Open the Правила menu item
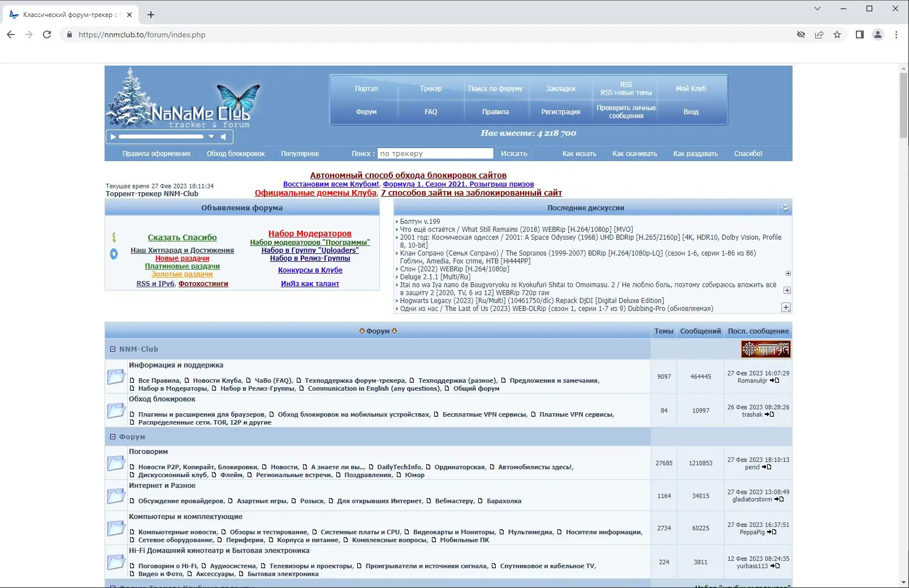The height and width of the screenshot is (588, 909). click(496, 112)
